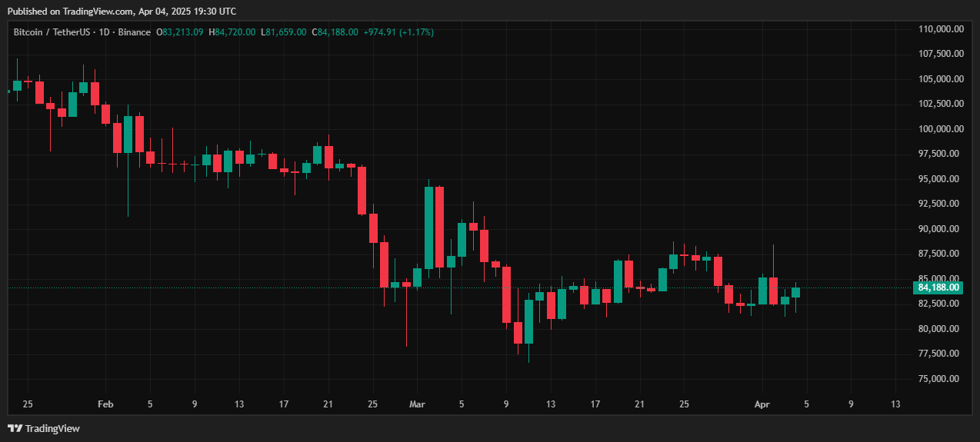Image resolution: width=980 pixels, height=442 pixels.
Task: Click the Mar label on time axis
Action: (417, 404)
